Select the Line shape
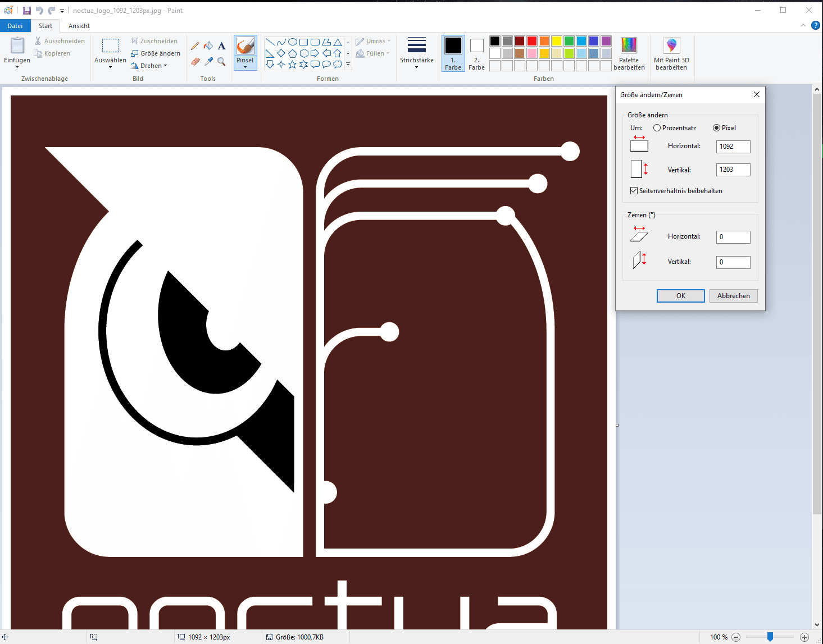This screenshot has height=644, width=823. (x=270, y=42)
